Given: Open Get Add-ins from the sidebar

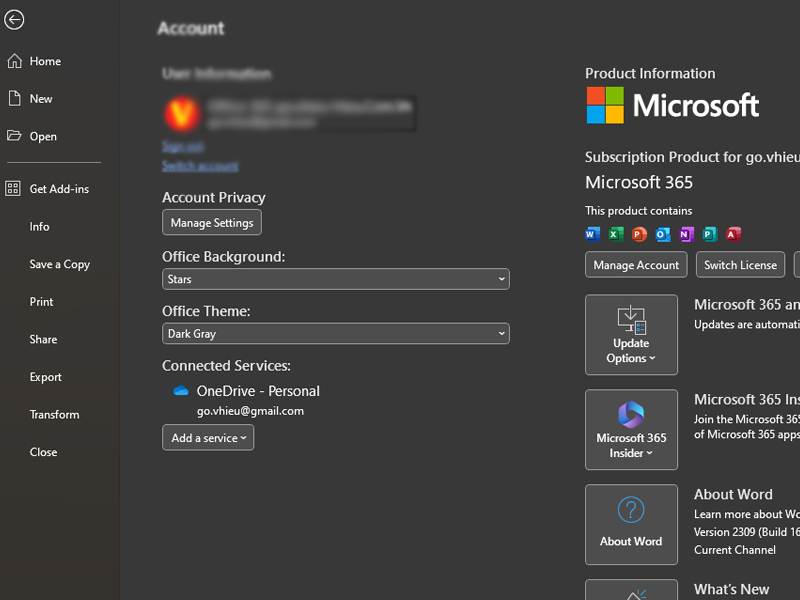Looking at the screenshot, I should 59,189.
